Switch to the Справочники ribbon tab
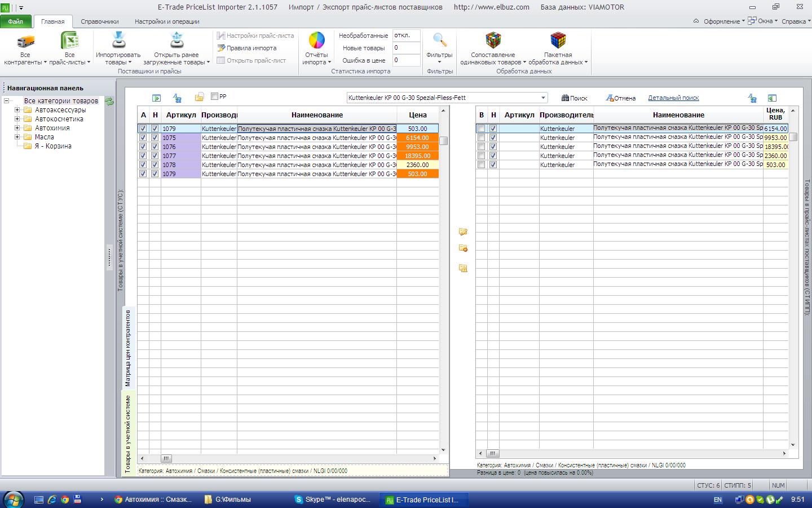 tap(100, 21)
